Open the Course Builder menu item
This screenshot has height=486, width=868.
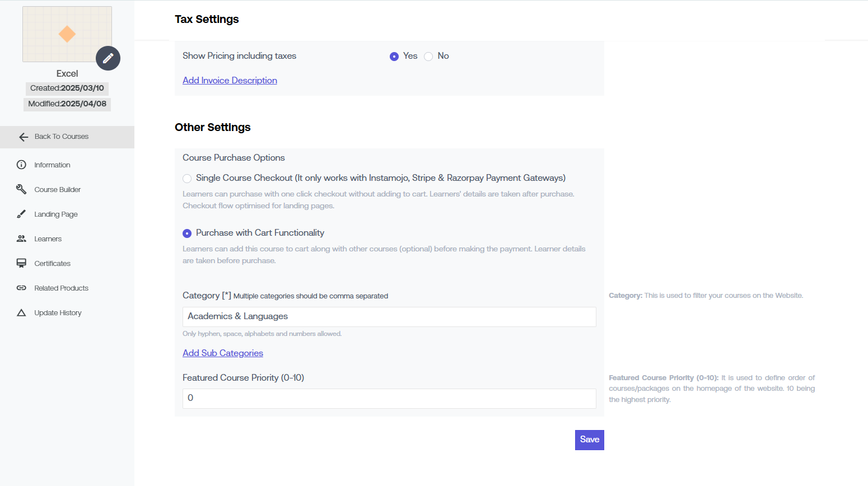tap(58, 190)
